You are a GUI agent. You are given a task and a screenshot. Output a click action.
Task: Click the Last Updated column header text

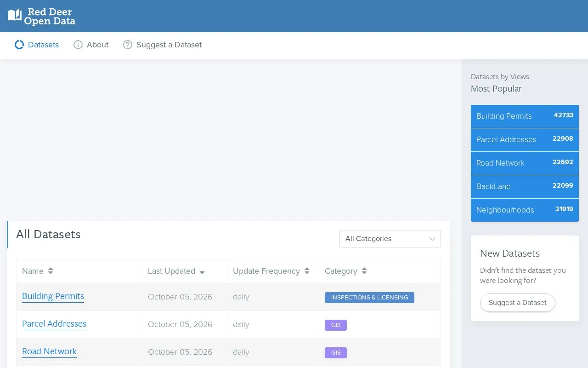pos(171,271)
